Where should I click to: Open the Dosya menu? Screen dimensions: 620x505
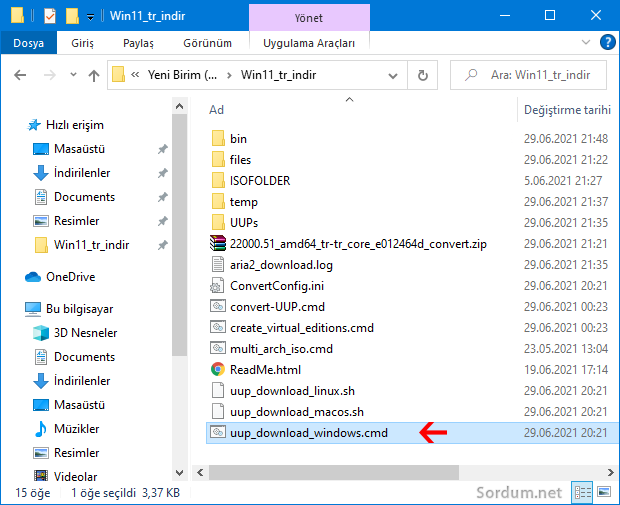click(28, 43)
